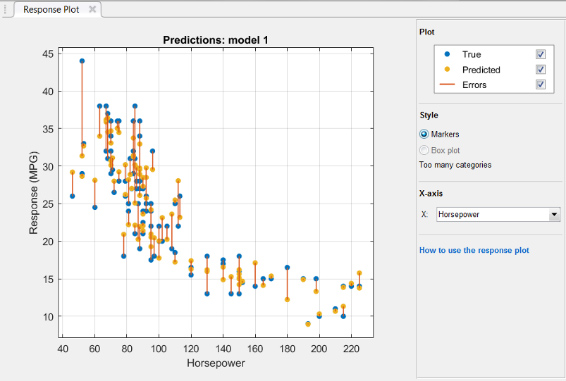Click the x-axis tick label 220
The height and width of the screenshot is (381, 566).
click(x=351, y=349)
